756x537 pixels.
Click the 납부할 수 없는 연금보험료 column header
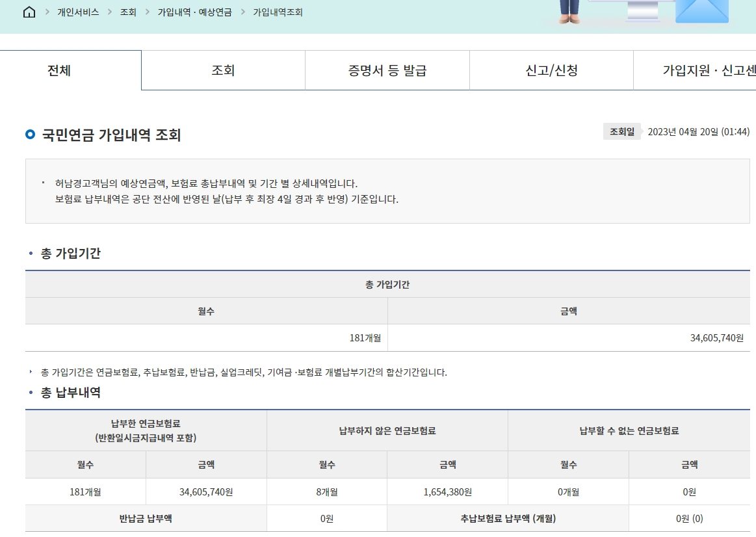click(629, 430)
